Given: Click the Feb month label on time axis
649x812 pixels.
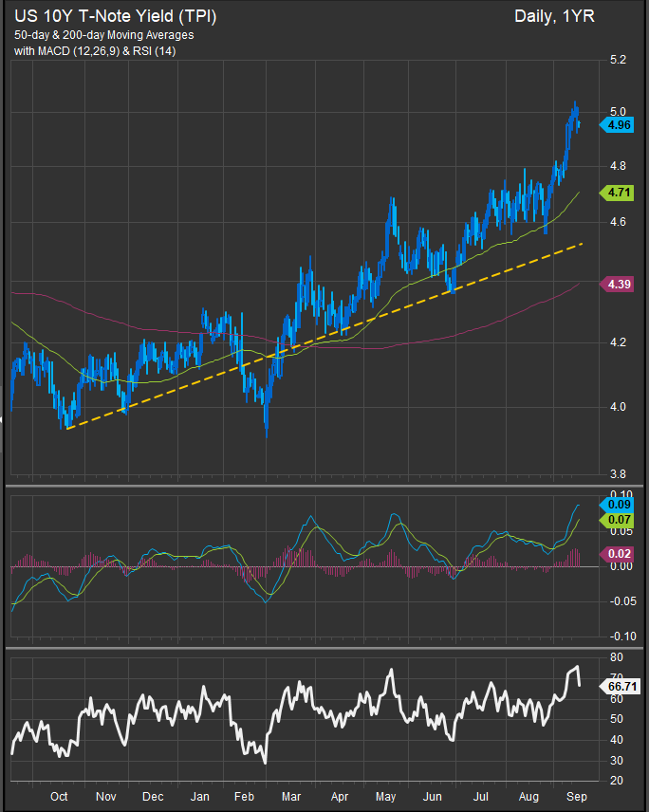Looking at the screenshot, I should click(244, 797).
